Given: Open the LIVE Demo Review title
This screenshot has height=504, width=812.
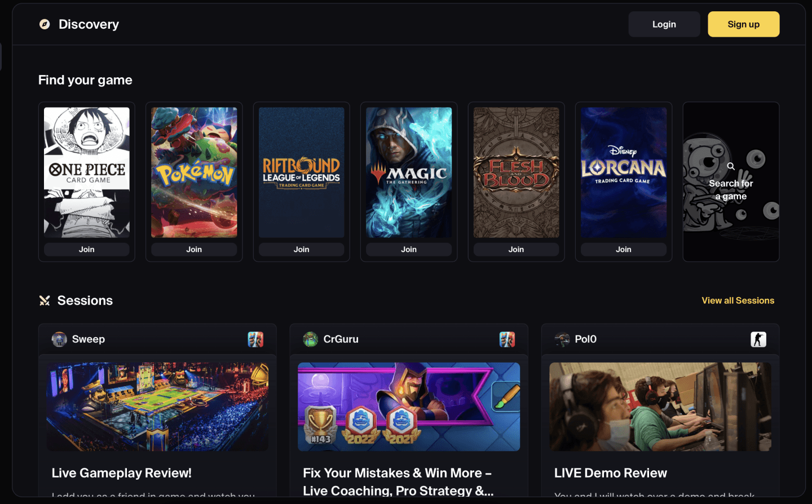Looking at the screenshot, I should [611, 473].
